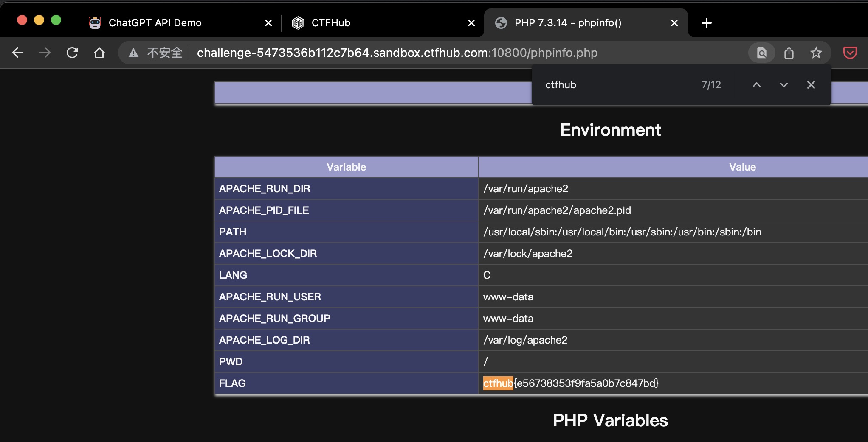Click the Pocket extension icon
The image size is (868, 442).
(850, 53)
